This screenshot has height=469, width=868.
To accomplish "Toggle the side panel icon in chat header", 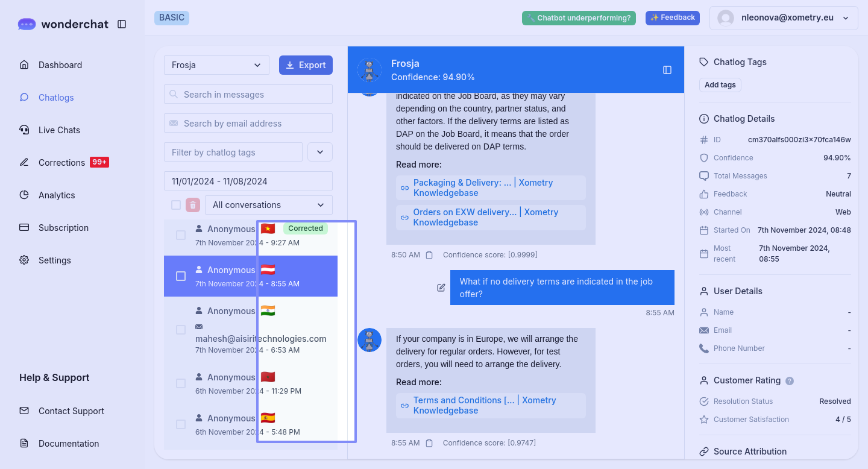I will pyautogui.click(x=667, y=70).
